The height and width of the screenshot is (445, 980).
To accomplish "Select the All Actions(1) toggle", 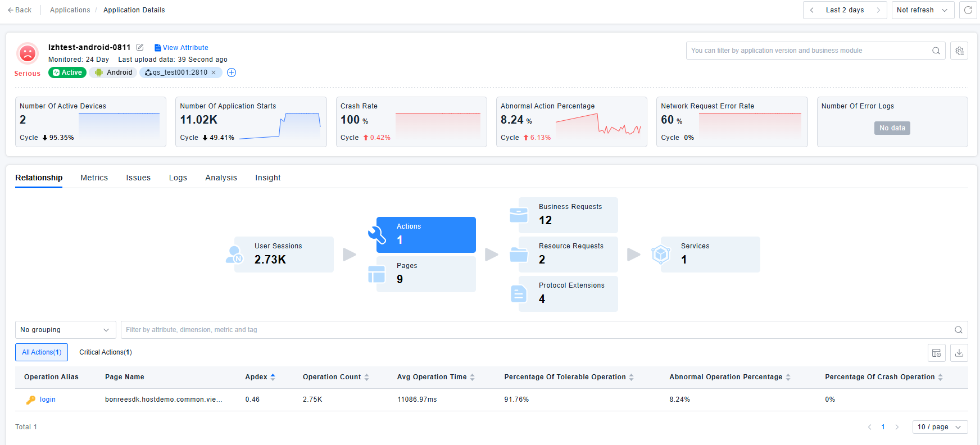I will coord(42,352).
